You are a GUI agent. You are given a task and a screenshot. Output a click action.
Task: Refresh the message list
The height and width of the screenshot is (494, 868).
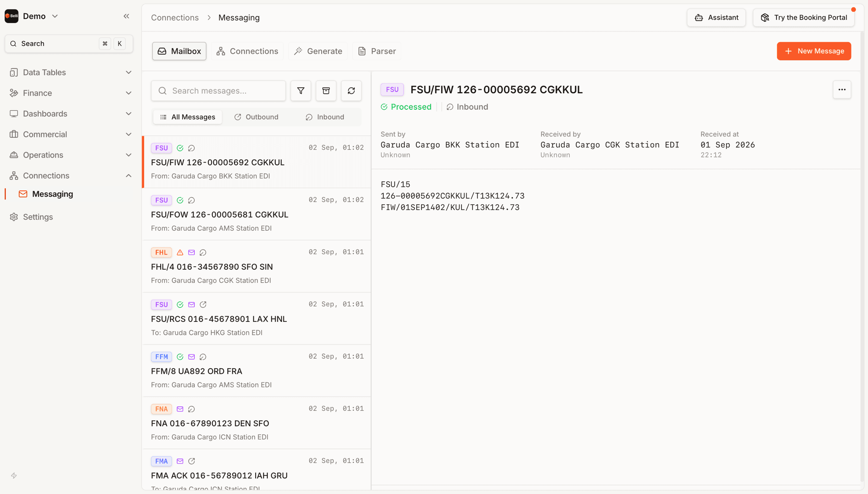pyautogui.click(x=351, y=91)
